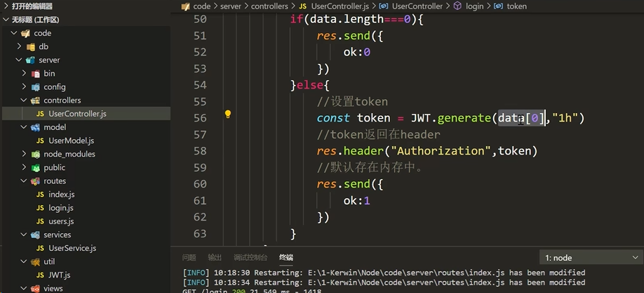
Task: Click the model folder icon
Action: click(x=36, y=128)
